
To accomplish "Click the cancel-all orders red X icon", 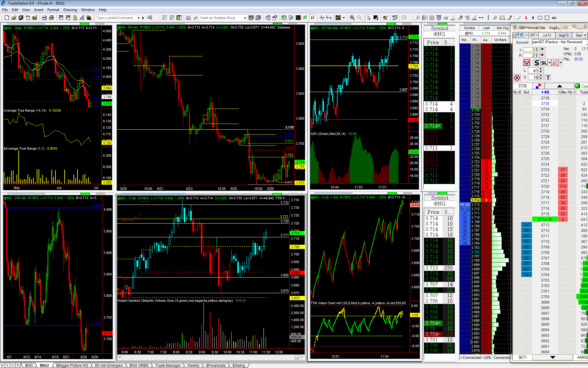I will 517,78.
